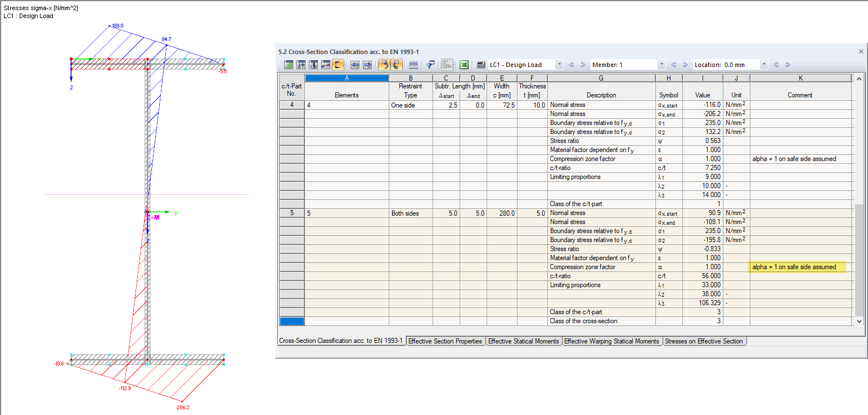
Task: Open the Member: 1 dropdown
Action: [x=662, y=64]
